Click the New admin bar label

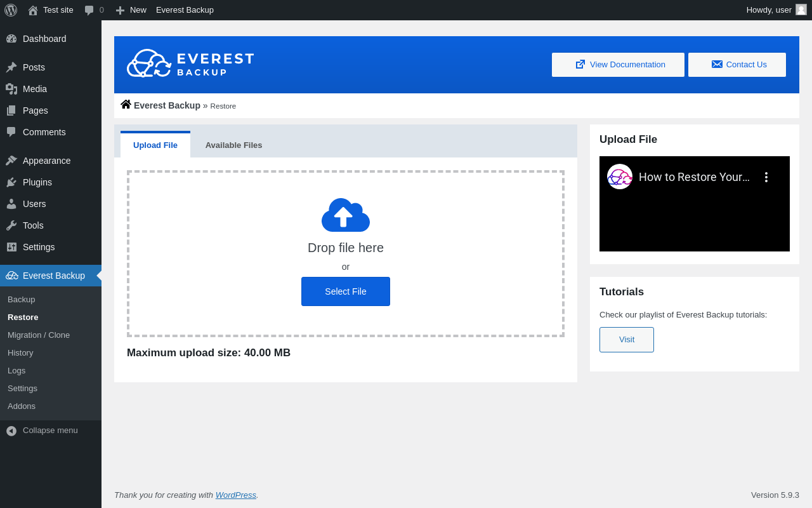[138, 10]
